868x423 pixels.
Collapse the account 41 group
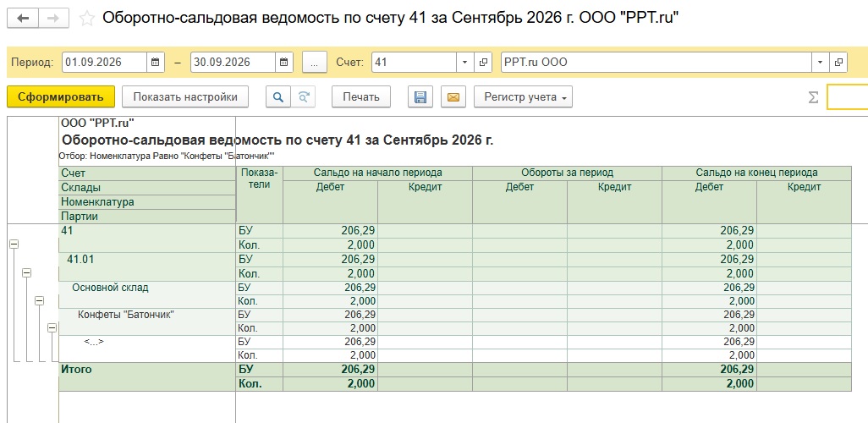(14, 244)
